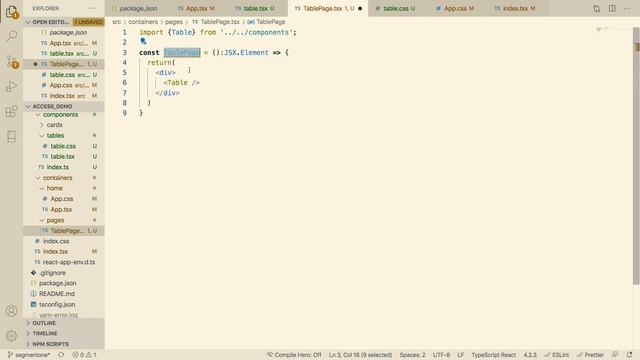Screen dimensions: 640x360
Task: Click the Open Changes icon in editor title bar
Action: click(x=596, y=8)
